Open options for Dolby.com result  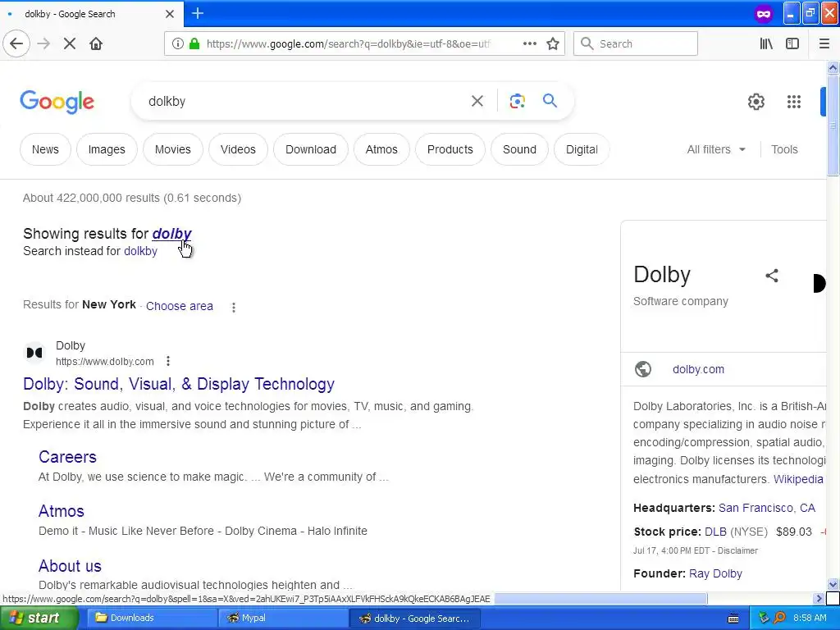pyautogui.click(x=168, y=361)
